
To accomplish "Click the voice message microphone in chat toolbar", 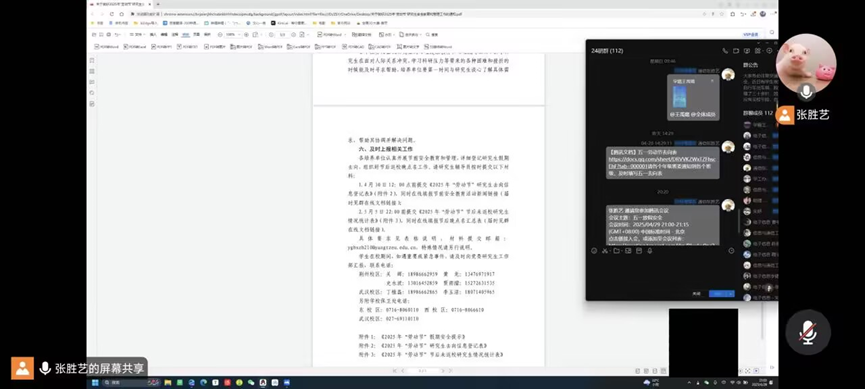I will point(650,251).
